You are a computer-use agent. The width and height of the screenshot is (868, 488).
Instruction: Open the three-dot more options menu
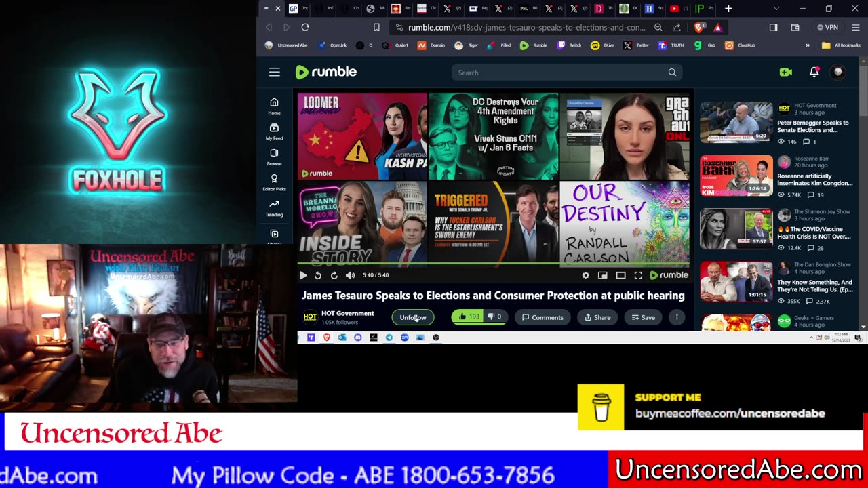[x=677, y=317]
